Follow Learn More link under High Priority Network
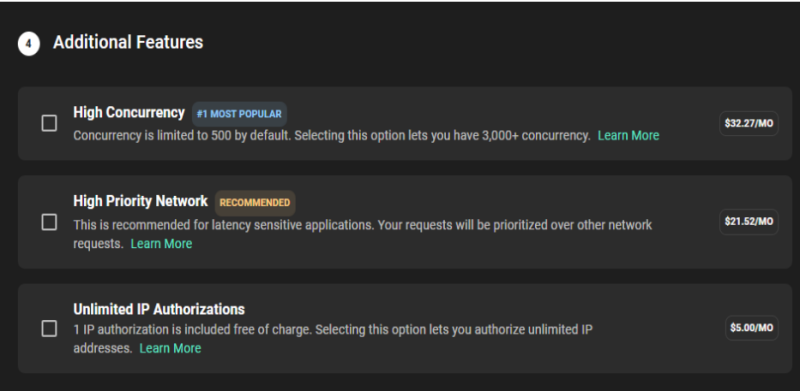 (x=161, y=244)
